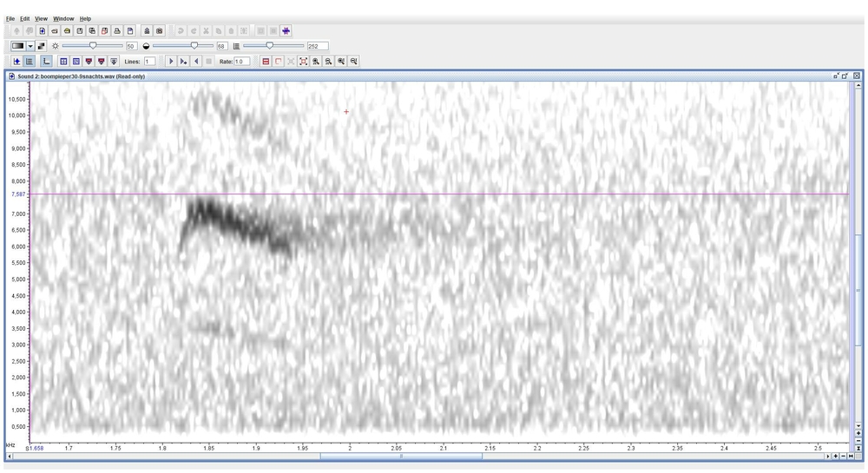Toggle the line titles view button
Image resolution: width=868 pixels, height=473 pixels.
point(30,62)
